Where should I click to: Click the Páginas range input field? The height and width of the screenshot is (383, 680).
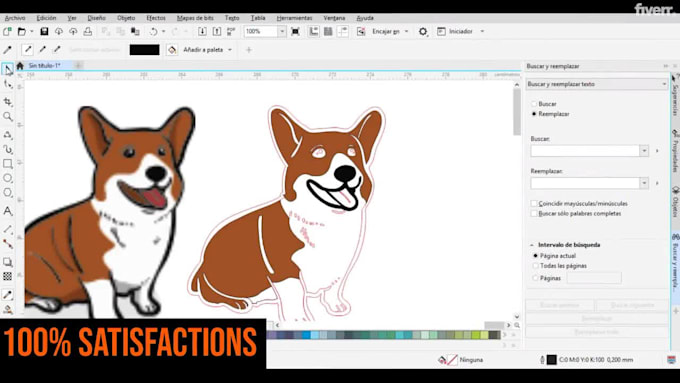[594, 278]
